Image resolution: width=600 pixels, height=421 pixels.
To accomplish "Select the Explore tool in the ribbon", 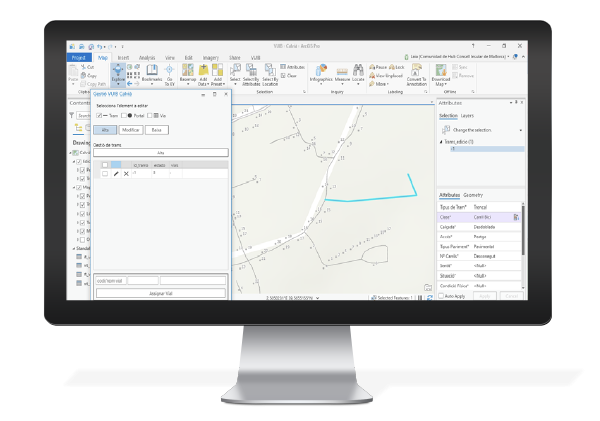I will click(x=118, y=73).
